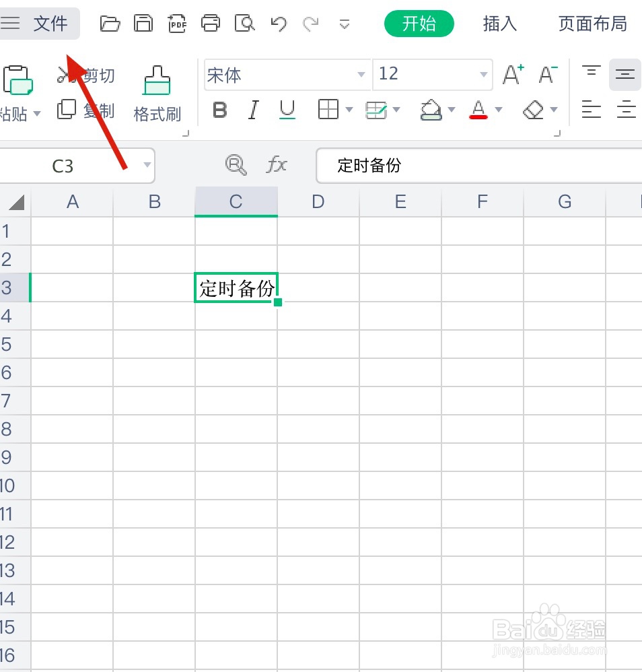The height and width of the screenshot is (672, 642).
Task: Switch to the 插入 tab
Action: pos(500,24)
